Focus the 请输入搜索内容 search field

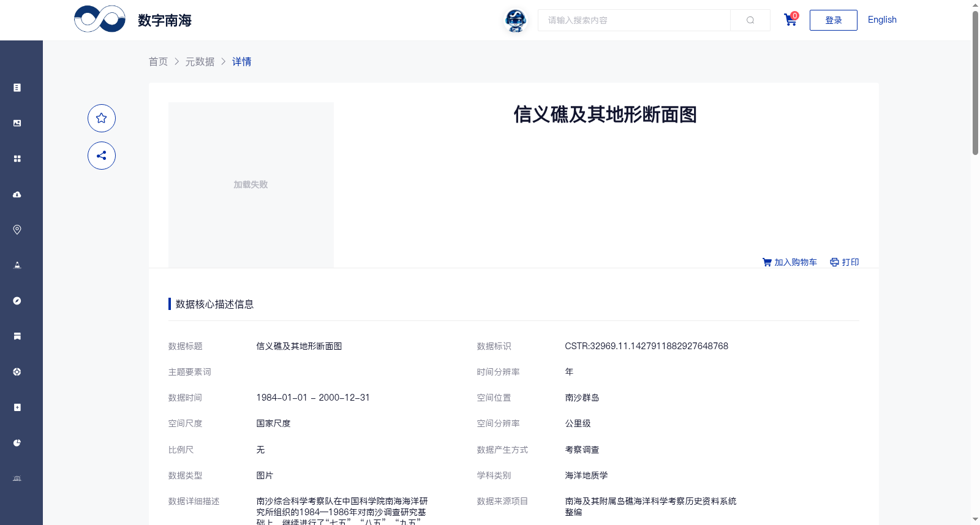click(634, 20)
